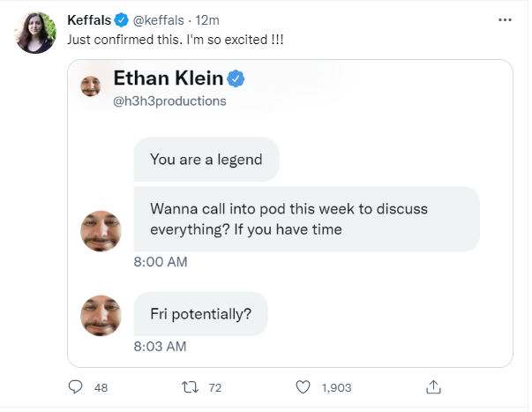Click the 'Fri potentially?' message bubble
Image resolution: width=532 pixels, height=412 pixels.
pyautogui.click(x=200, y=313)
